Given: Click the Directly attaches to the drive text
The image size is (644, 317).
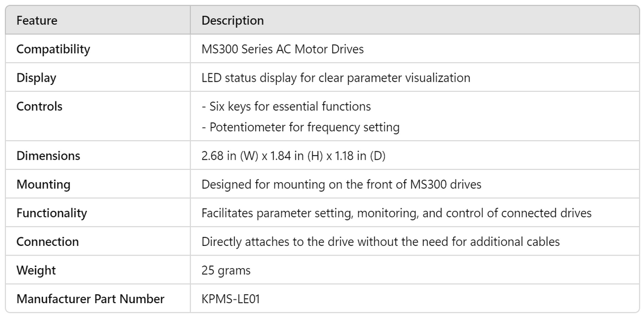Looking at the screenshot, I should coord(380,242).
